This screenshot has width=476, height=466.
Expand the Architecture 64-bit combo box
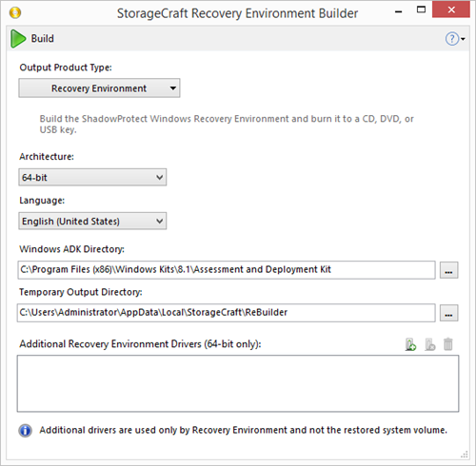coord(92,177)
